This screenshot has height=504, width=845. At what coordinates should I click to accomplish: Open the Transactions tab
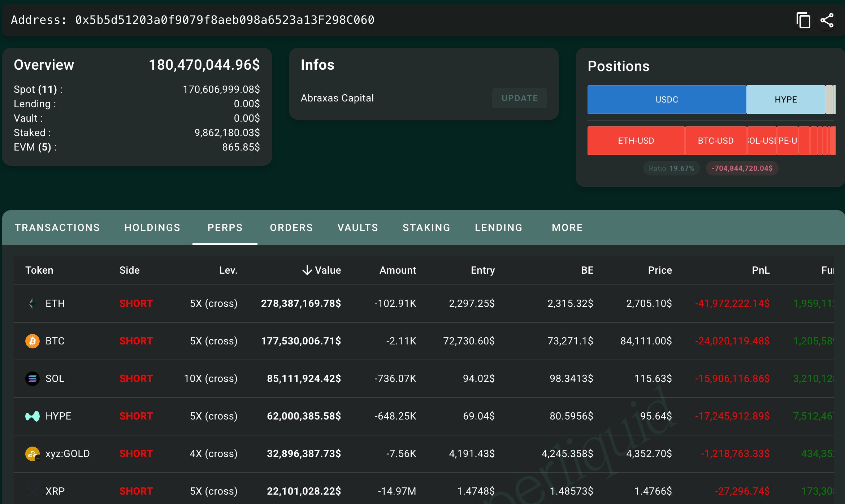pos(57,227)
